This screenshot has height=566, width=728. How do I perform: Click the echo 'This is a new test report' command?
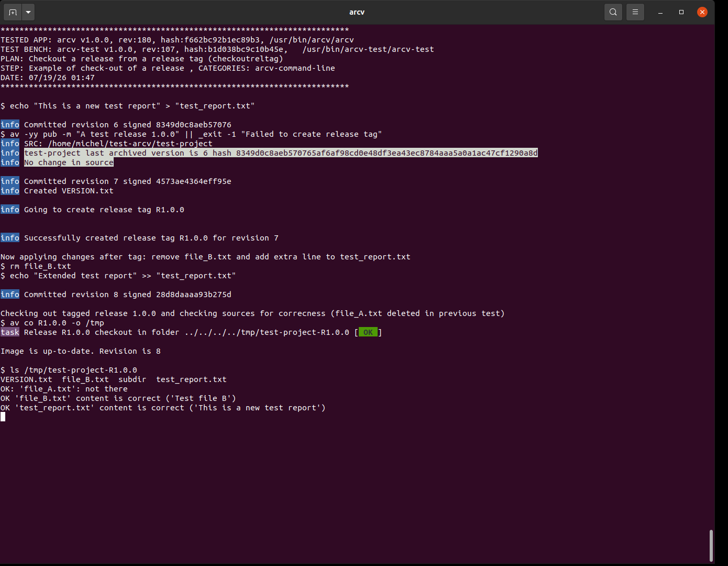(x=128, y=106)
